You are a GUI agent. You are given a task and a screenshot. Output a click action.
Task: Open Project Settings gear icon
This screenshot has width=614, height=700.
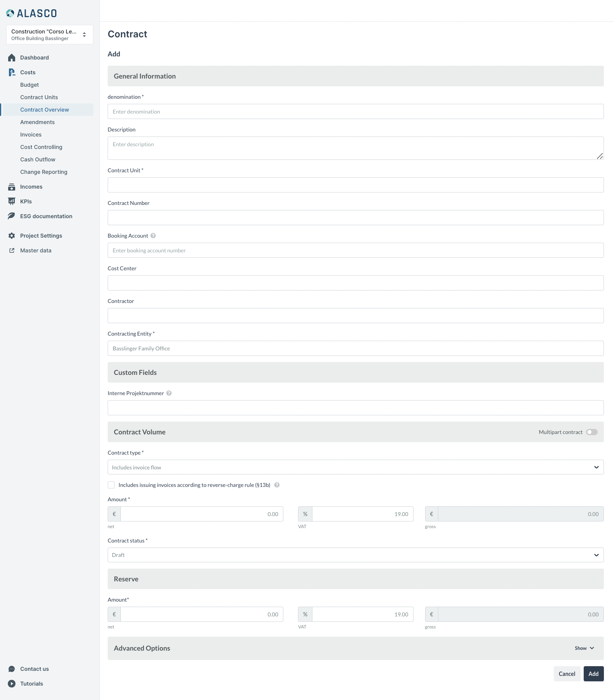pos(12,236)
